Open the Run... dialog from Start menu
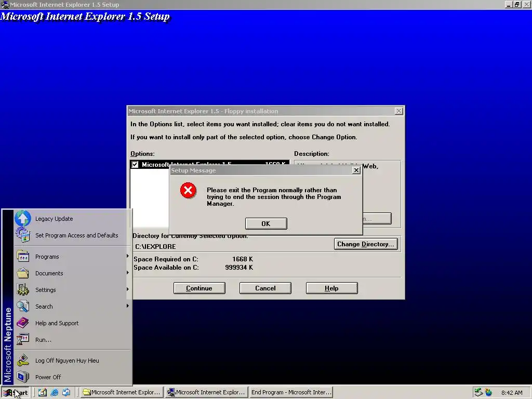 tap(72, 340)
